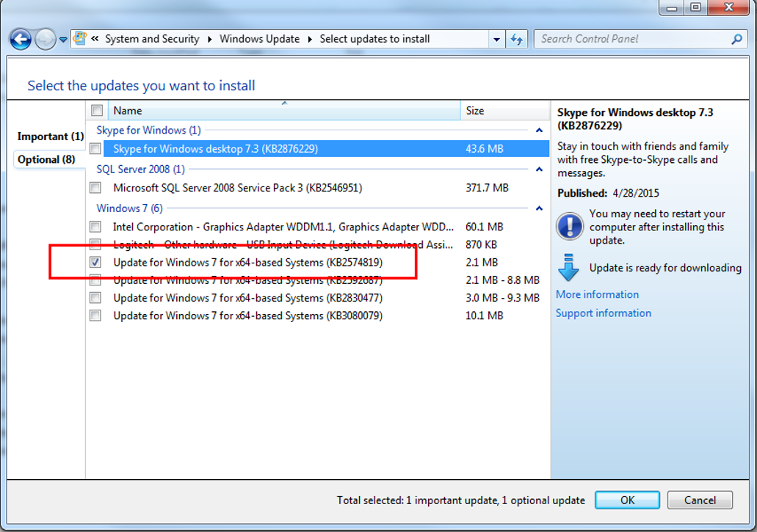Collapse the Skype for Windows group
757x532 pixels.
pyautogui.click(x=539, y=131)
